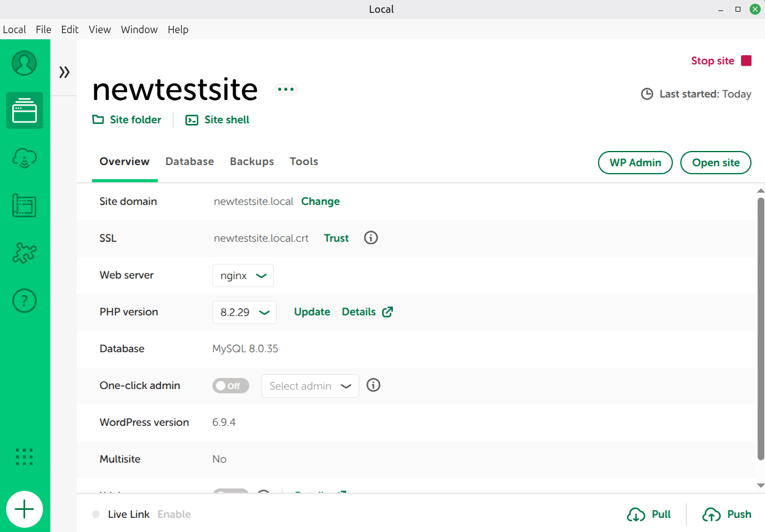This screenshot has width=765, height=532.
Task: Open the Blueprints sidebar icon
Action: 25,206
